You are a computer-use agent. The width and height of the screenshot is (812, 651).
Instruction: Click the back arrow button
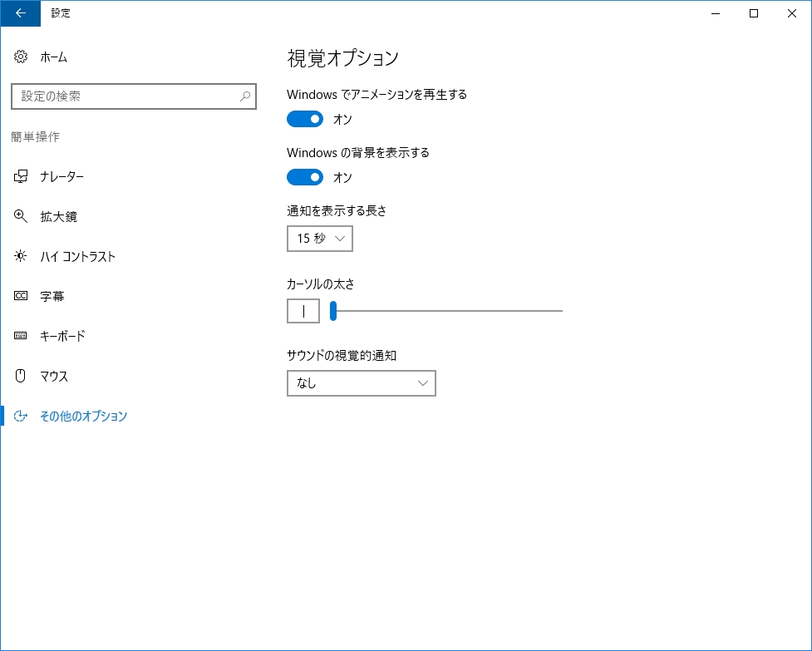click(20, 13)
